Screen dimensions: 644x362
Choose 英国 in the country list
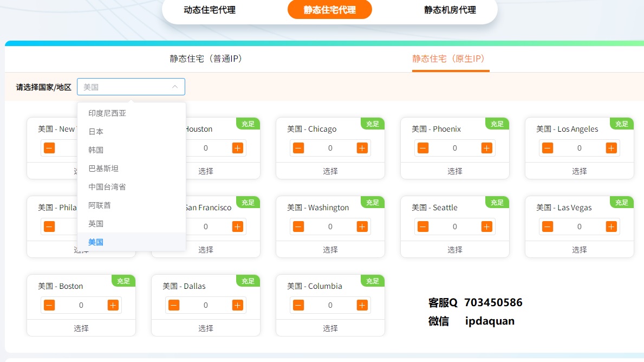96,224
